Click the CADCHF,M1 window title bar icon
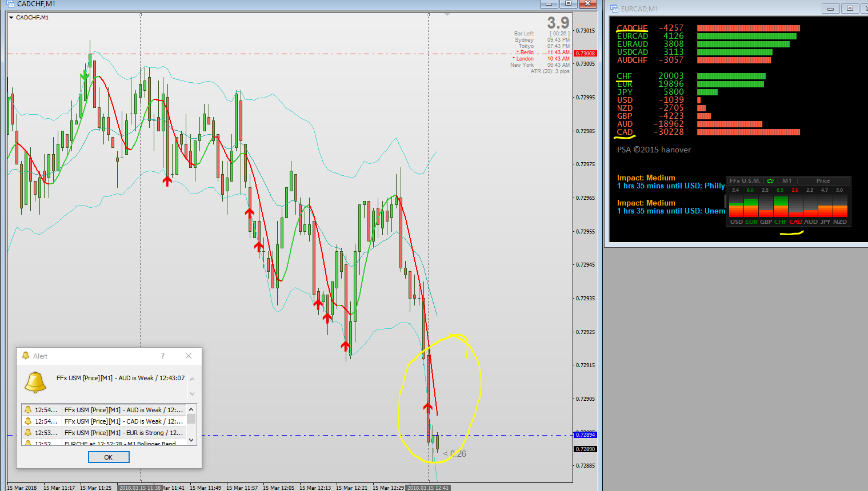Viewport: 868px width, 491px height. 10,4
